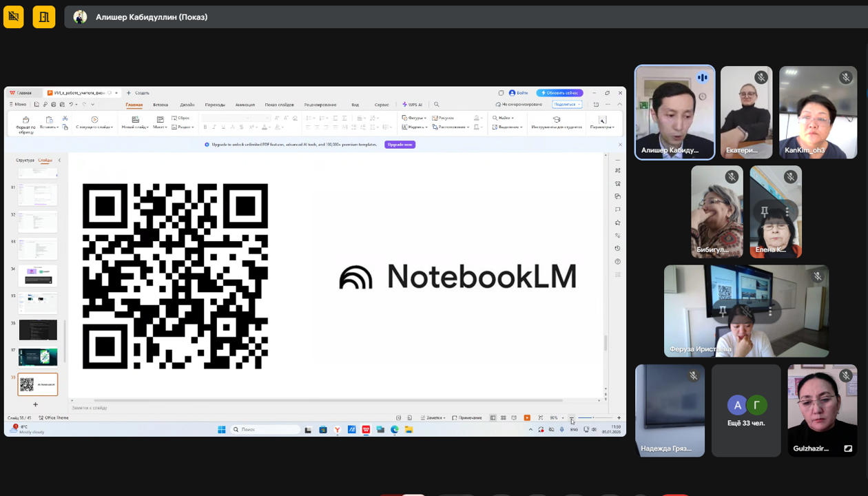Open the Вставка ribbon tab
This screenshot has height=496, width=868.
(x=161, y=105)
